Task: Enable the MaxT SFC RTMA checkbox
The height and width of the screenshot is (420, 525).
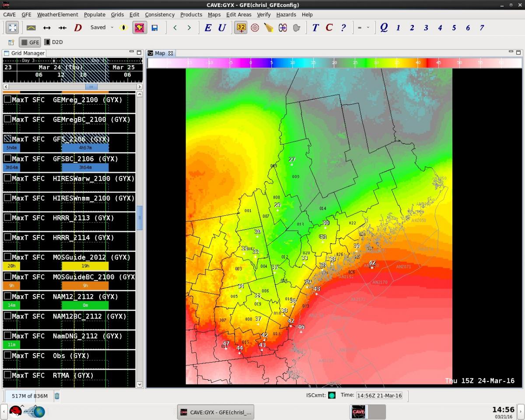Action: pyautogui.click(x=7, y=375)
